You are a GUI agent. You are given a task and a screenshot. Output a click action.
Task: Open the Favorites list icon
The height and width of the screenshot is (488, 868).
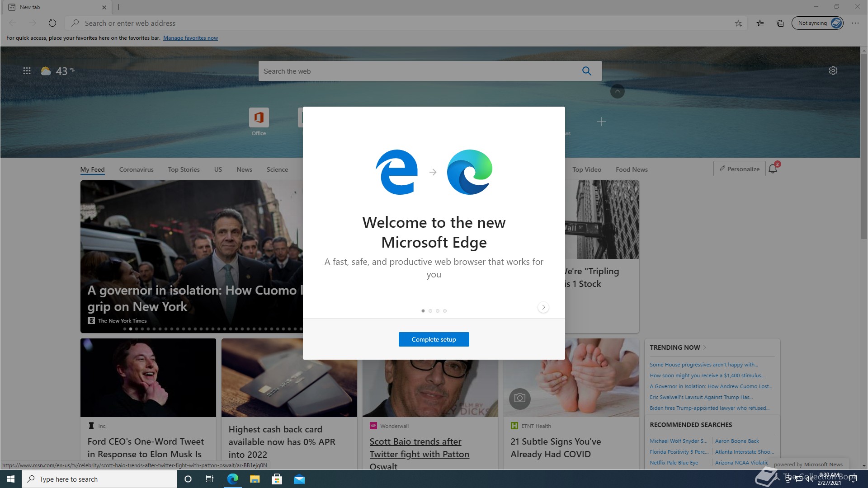coord(760,23)
